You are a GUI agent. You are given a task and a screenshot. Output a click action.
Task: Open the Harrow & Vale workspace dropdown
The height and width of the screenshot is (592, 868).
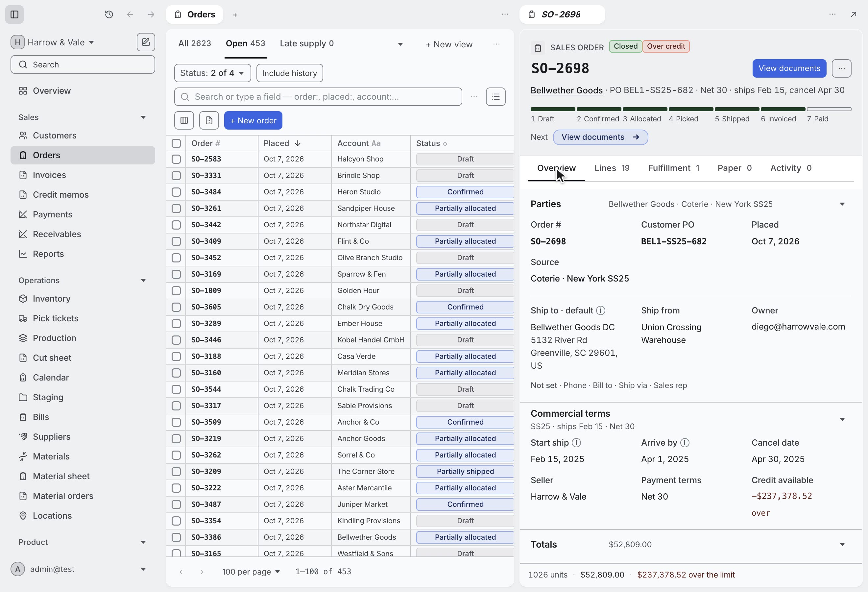[53, 42]
